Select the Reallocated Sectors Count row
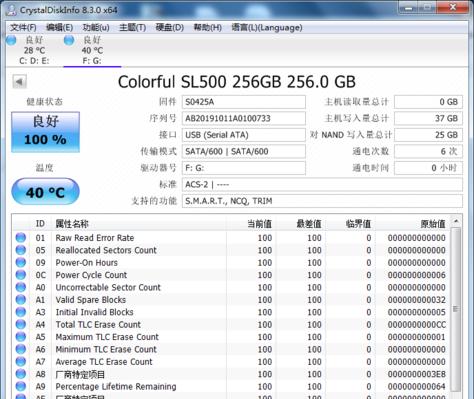The image size is (474, 399). (231, 250)
